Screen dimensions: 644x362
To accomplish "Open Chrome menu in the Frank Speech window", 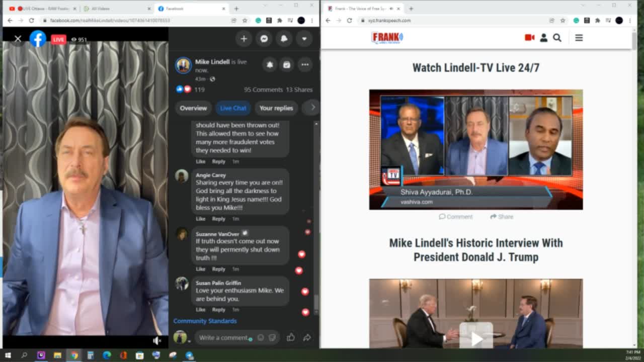I will pyautogui.click(x=630, y=21).
